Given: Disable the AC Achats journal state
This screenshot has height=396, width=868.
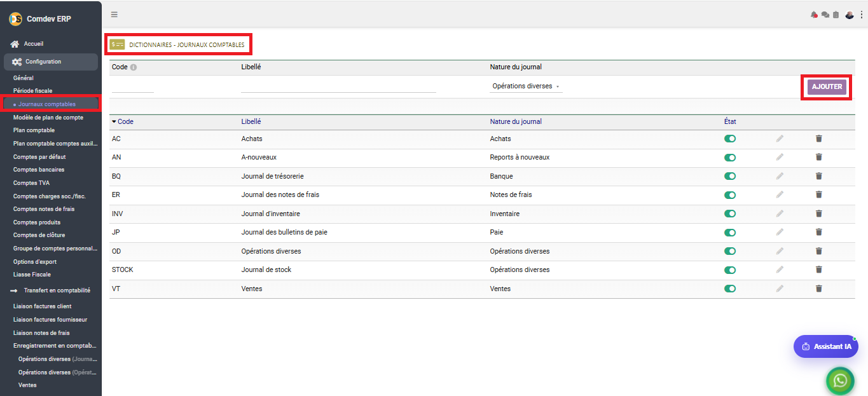Looking at the screenshot, I should [730, 139].
